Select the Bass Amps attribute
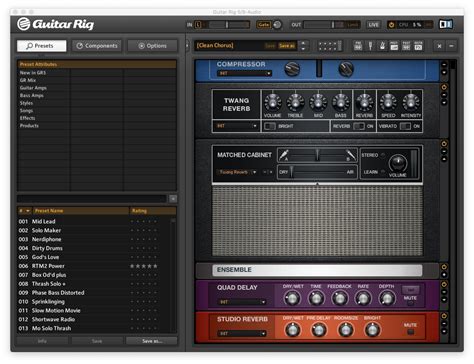The width and height of the screenshot is (474, 364). click(31, 95)
